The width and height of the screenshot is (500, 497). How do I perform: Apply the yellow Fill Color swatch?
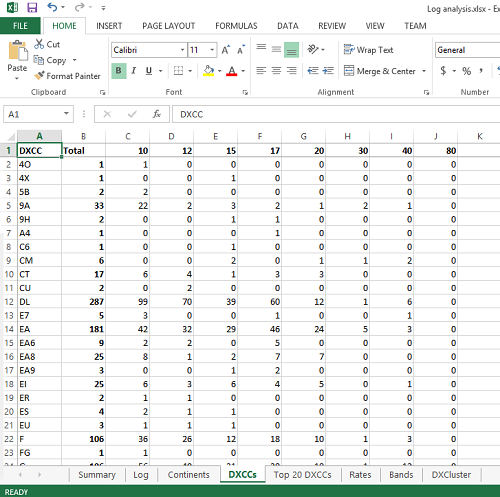point(209,71)
